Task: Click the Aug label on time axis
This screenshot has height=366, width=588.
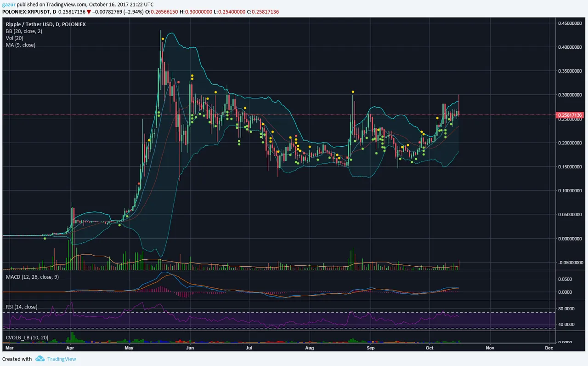Action: [310, 348]
